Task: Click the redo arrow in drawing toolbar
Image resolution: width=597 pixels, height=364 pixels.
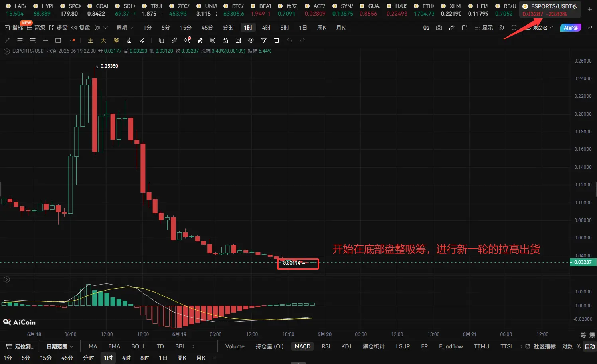Action: (302, 40)
